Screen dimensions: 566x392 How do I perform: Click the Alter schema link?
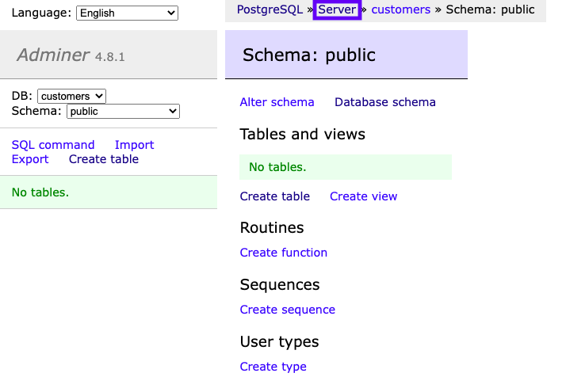tap(277, 102)
